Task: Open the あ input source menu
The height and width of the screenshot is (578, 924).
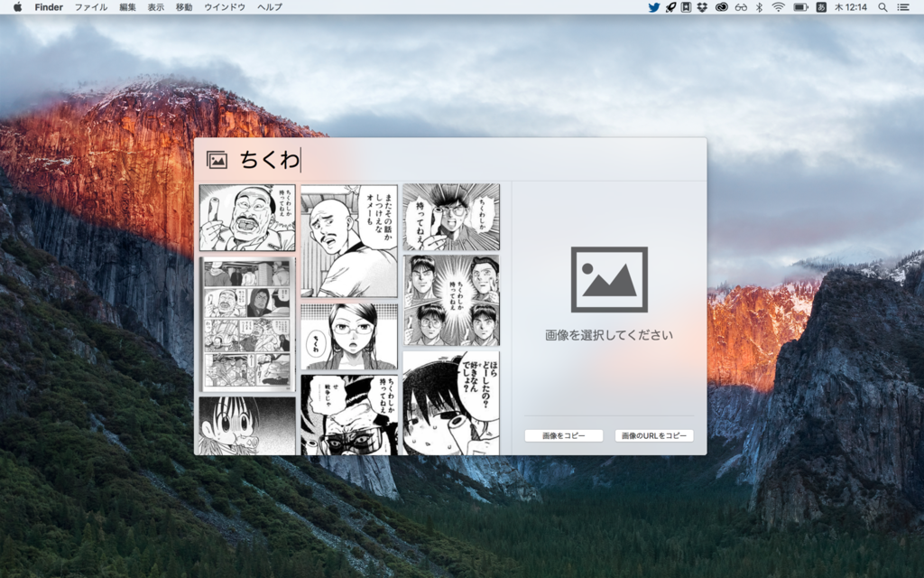Action: point(821,7)
